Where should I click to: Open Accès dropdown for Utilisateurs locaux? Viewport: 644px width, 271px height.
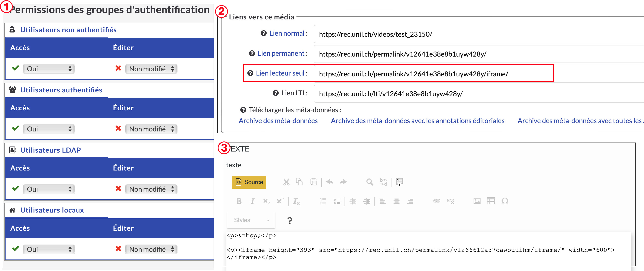(49, 249)
